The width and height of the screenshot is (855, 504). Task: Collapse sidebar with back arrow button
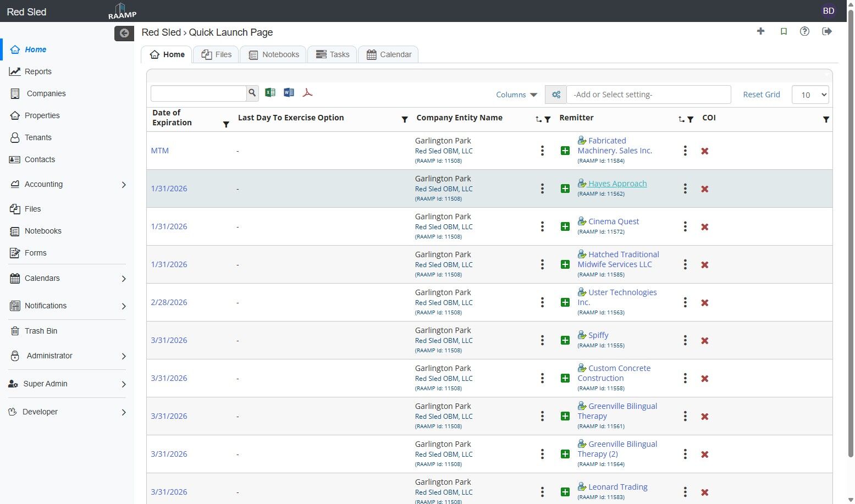pyautogui.click(x=124, y=33)
